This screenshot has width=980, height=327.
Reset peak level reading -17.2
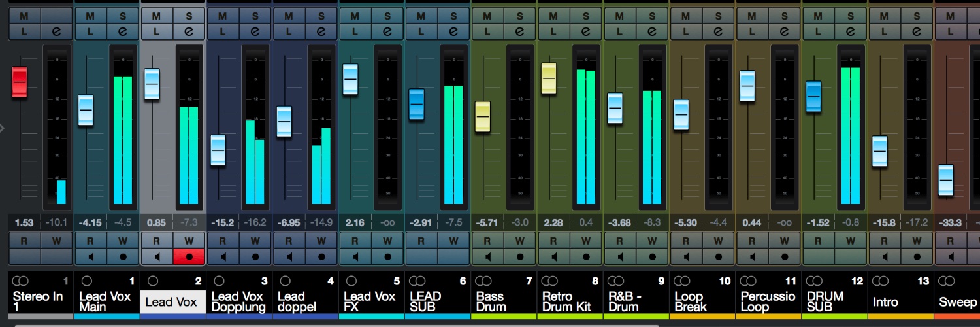coord(918,223)
